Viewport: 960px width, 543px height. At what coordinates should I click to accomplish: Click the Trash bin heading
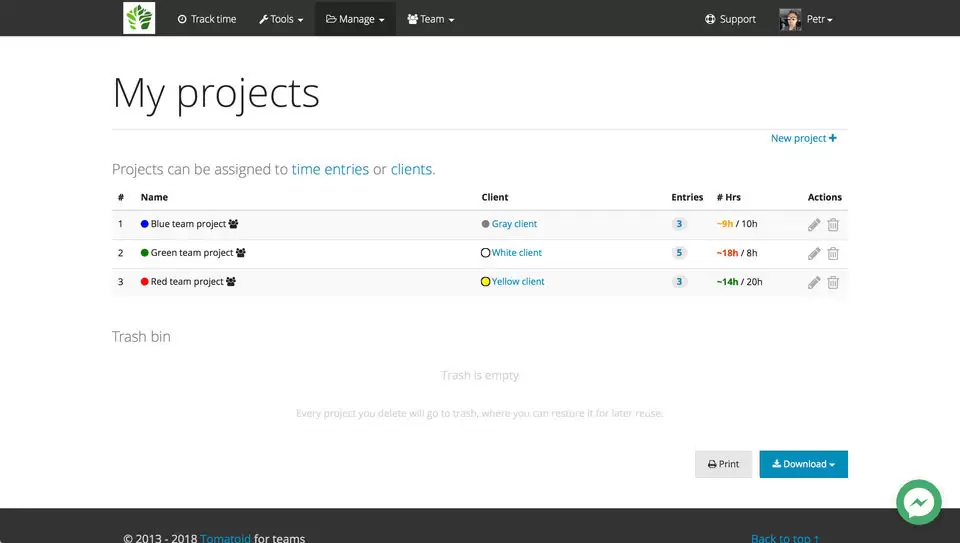click(141, 337)
